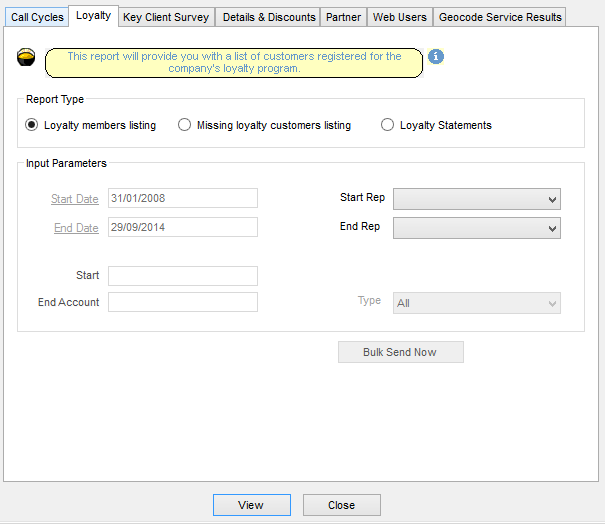The height and width of the screenshot is (524, 605).
Task: Switch to the Partner tab
Action: pyautogui.click(x=343, y=17)
